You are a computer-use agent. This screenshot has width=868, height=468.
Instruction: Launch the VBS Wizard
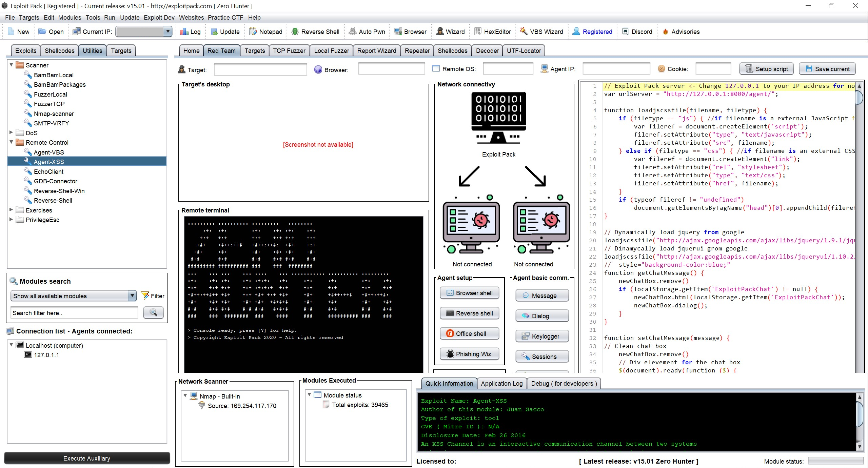click(x=541, y=32)
